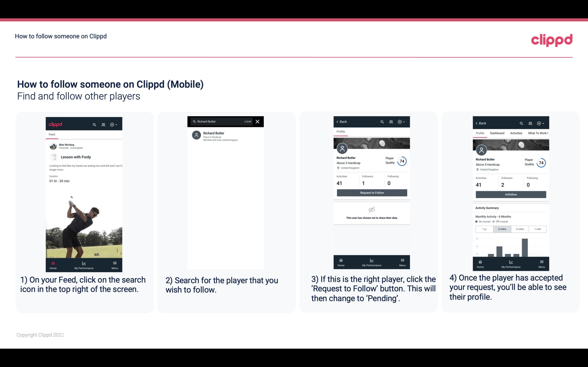The width and height of the screenshot is (588, 367).
Task: Expand the Activities tab on profile screen
Action: point(516,133)
